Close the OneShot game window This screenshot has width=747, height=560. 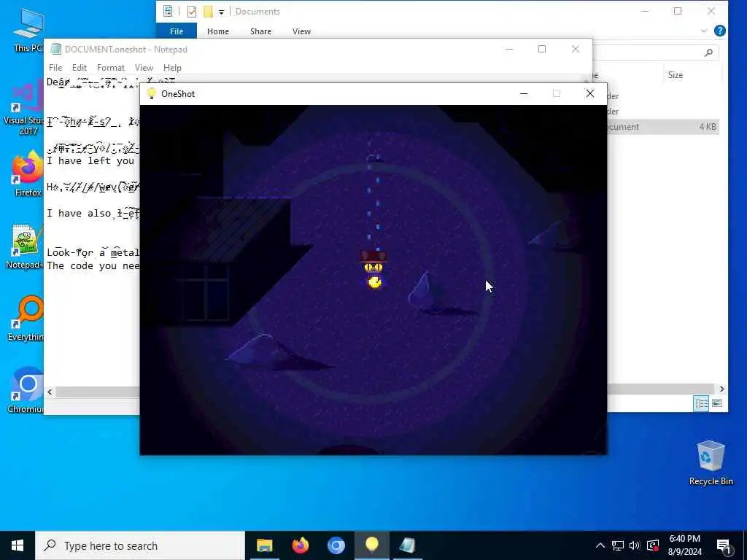589,94
